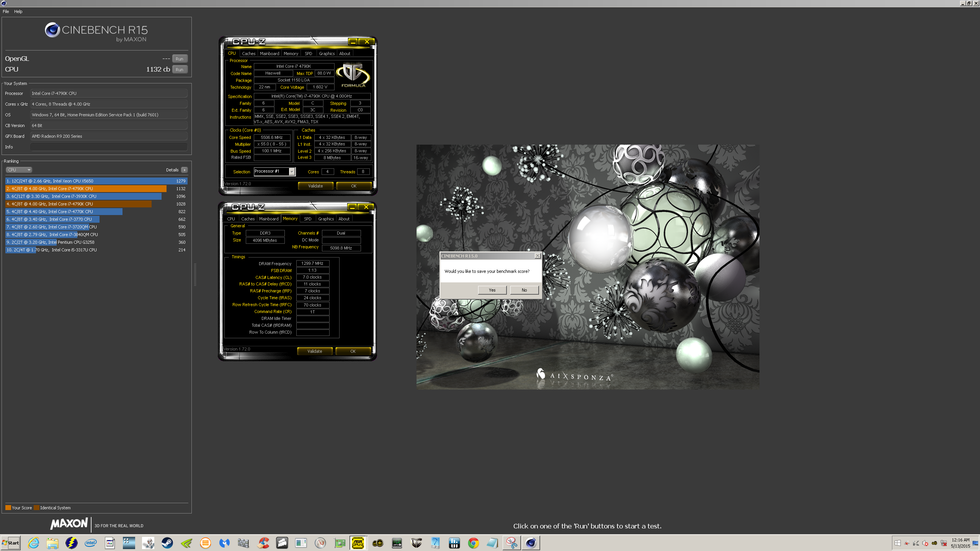Screen dimensions: 980x551
Task: Click OK in lower CPU-Z Memory window
Action: coord(353,351)
